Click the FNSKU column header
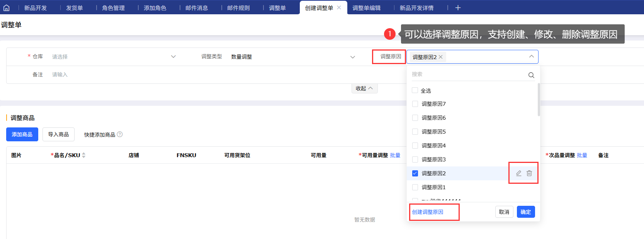The width and height of the screenshot is (644, 239). click(x=186, y=155)
